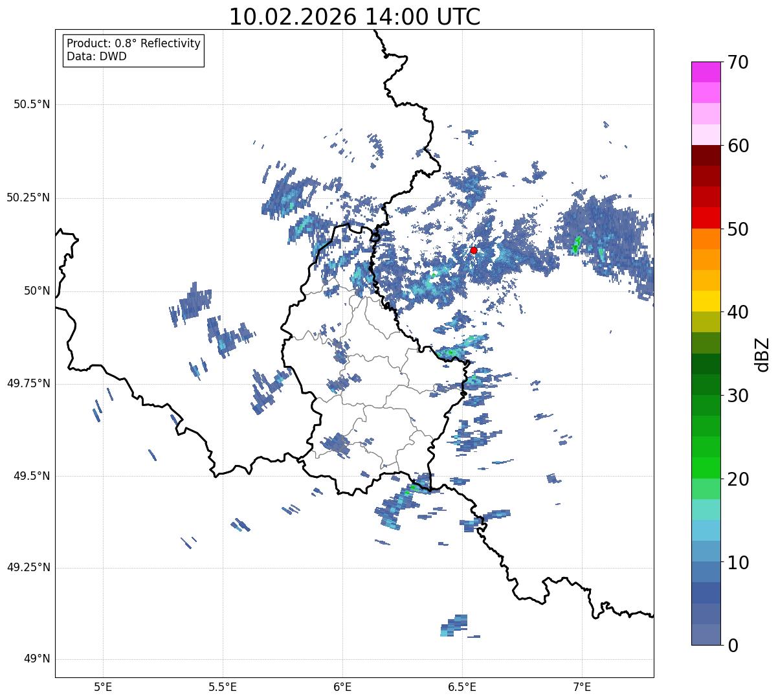The width and height of the screenshot is (778, 700).
Task: Click the 50.25°N latitude label
Action: (28, 198)
